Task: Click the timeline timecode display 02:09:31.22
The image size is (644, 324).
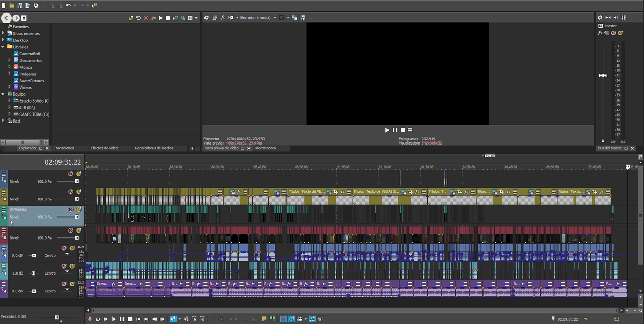Action: point(62,162)
